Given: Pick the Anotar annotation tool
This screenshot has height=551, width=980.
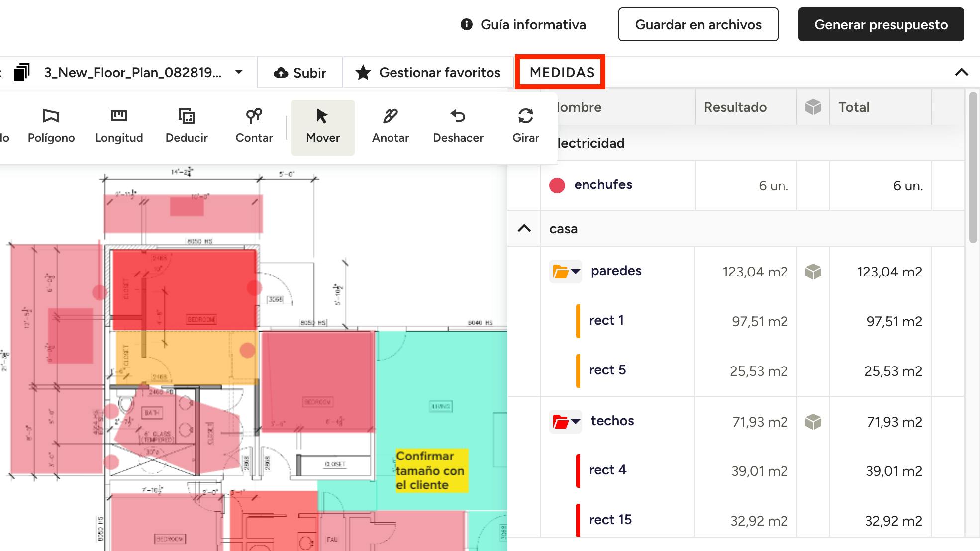Looking at the screenshot, I should (x=391, y=126).
